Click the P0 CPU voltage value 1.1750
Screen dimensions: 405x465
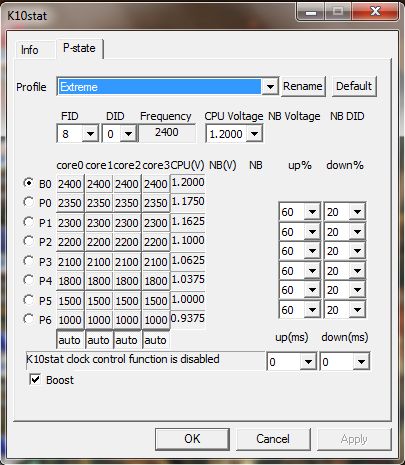[x=188, y=201]
